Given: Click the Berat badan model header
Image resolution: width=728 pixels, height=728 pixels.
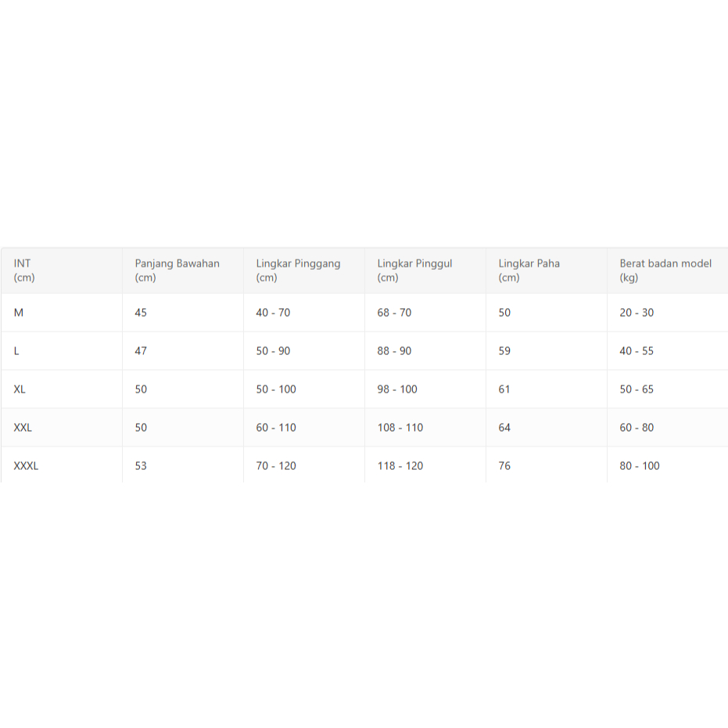Looking at the screenshot, I should tap(665, 271).
